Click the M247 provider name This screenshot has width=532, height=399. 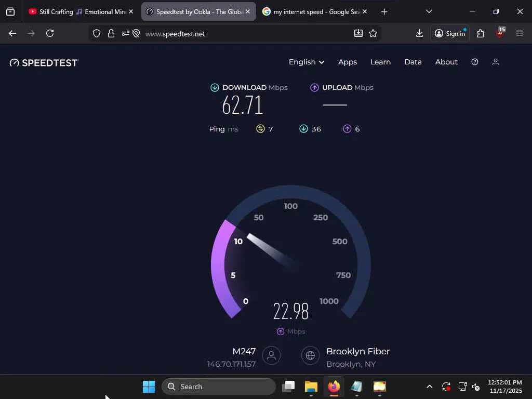244,351
